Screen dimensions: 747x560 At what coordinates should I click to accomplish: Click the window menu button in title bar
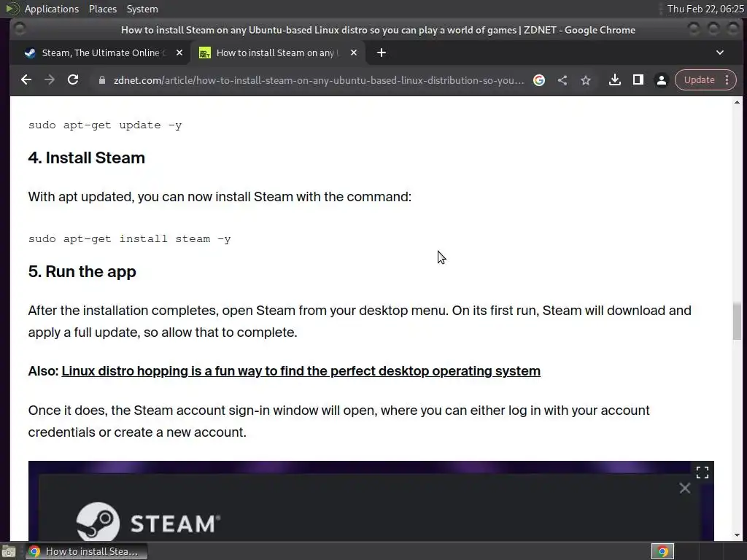coord(20,29)
